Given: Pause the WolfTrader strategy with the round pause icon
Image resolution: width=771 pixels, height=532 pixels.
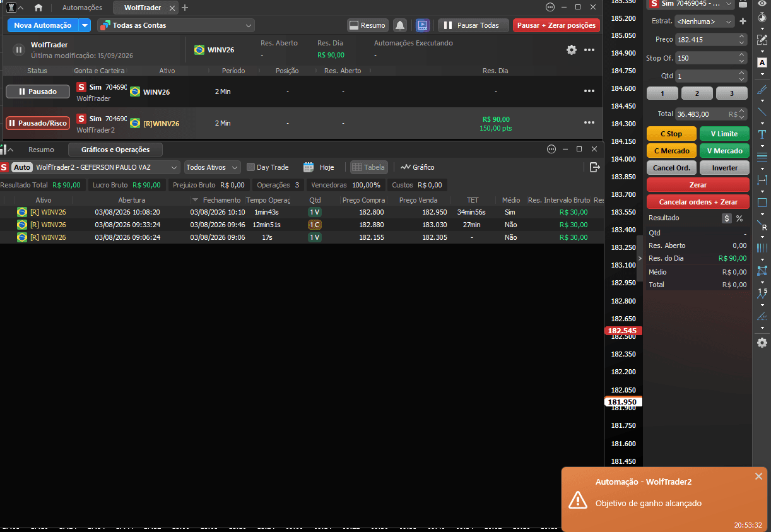Looking at the screenshot, I should [19, 50].
